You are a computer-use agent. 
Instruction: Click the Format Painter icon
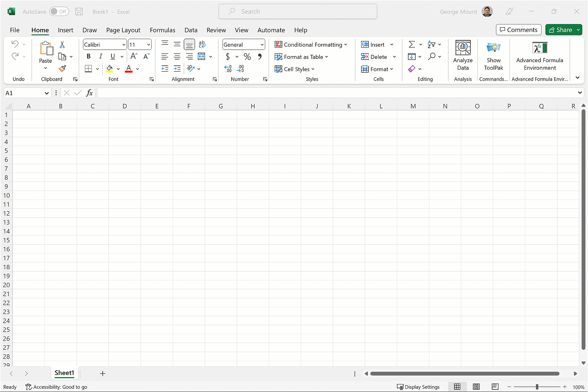point(62,69)
